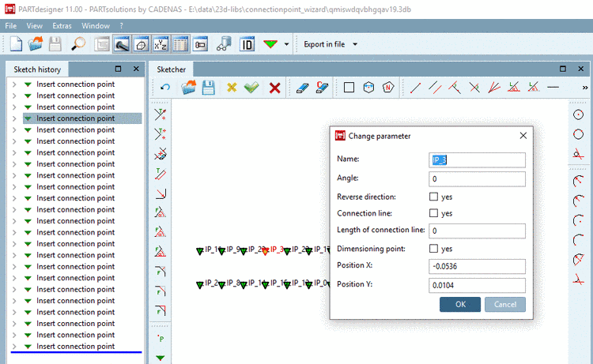Create a new document from the main toolbar
This screenshot has height=364, width=593.
pos(16,44)
